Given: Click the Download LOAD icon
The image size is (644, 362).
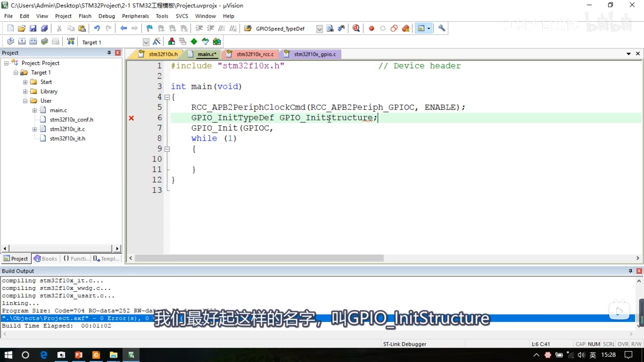Looking at the screenshot, I should tap(71, 42).
